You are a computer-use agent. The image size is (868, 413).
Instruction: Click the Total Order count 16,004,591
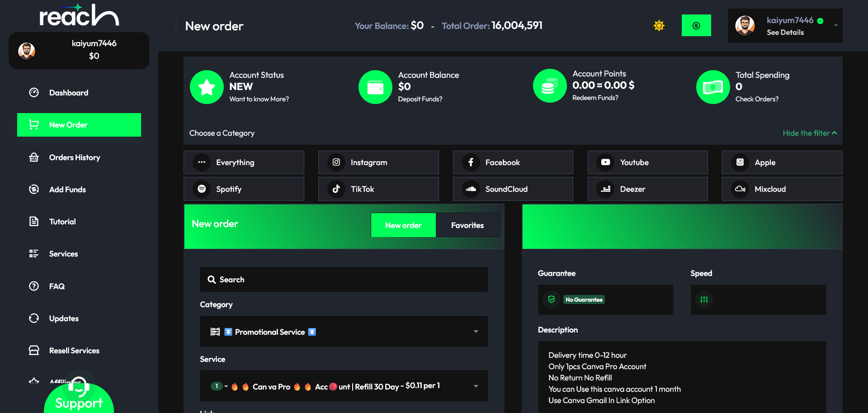point(517,26)
